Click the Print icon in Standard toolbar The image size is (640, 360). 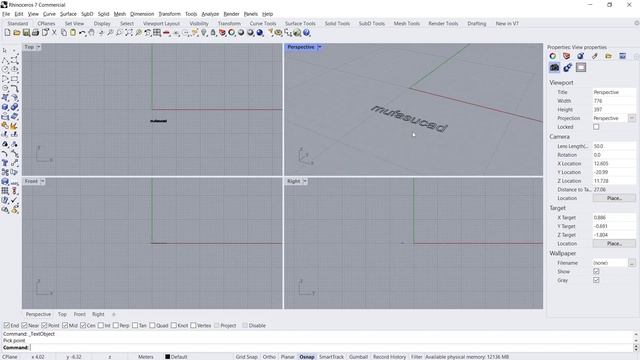tap(36, 33)
